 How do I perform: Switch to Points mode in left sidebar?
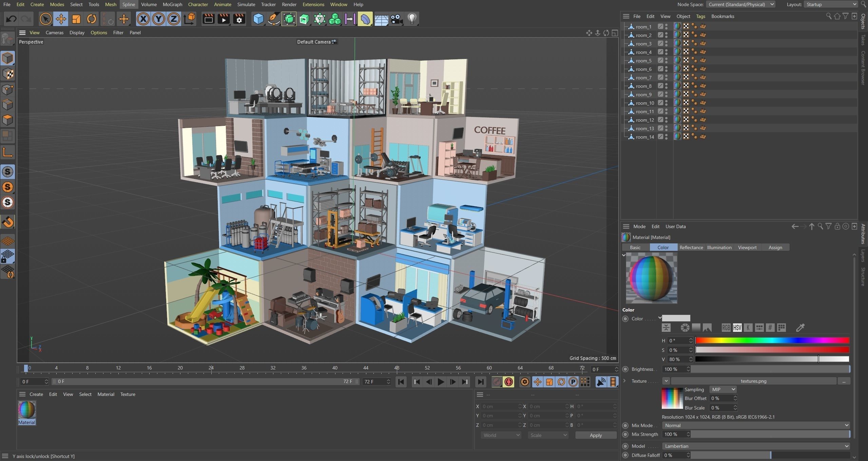(x=7, y=89)
